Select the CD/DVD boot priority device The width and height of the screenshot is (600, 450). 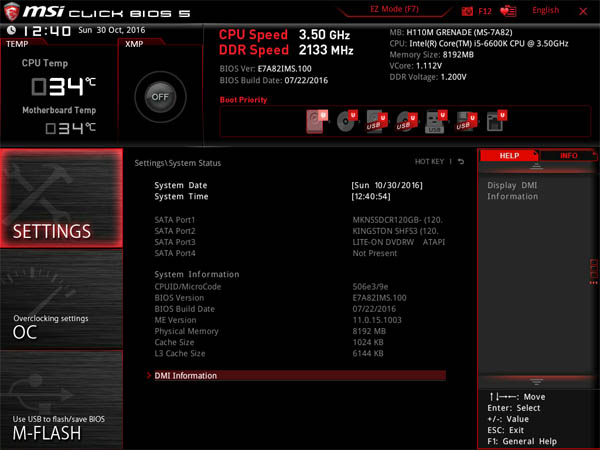[x=347, y=121]
